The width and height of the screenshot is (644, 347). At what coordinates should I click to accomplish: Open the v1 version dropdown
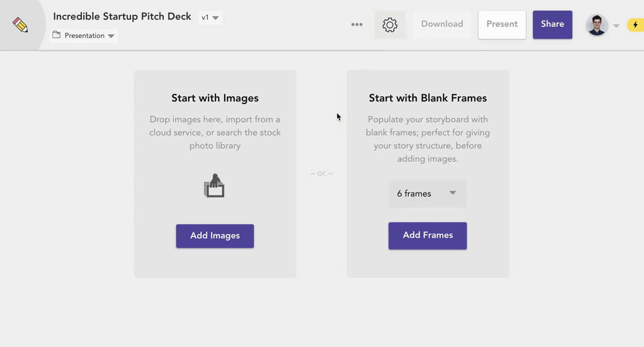click(x=211, y=17)
